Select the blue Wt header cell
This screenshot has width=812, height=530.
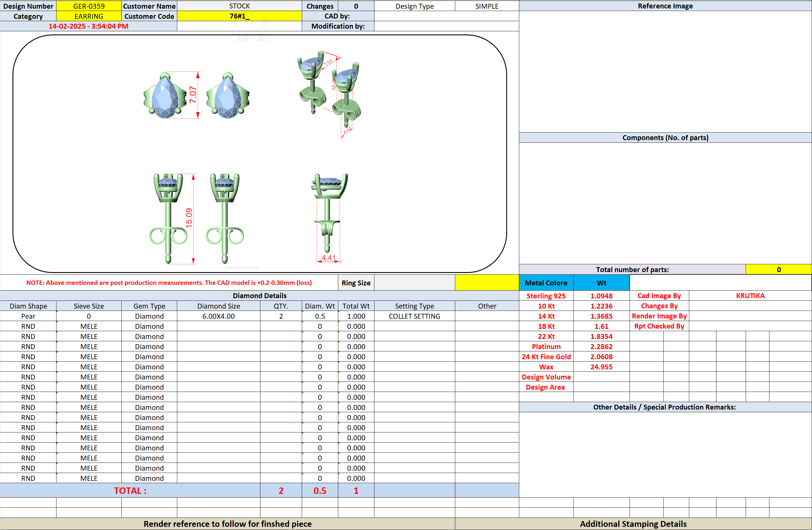(601, 283)
